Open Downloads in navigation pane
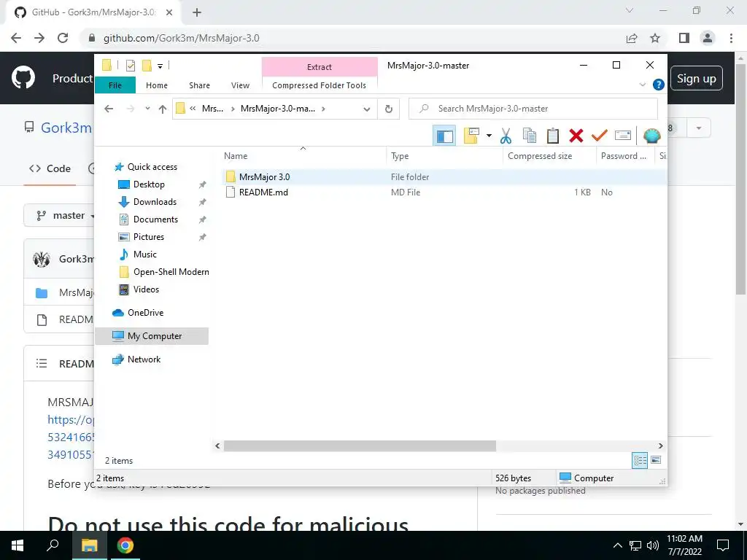The height and width of the screenshot is (560, 747). pos(155,203)
